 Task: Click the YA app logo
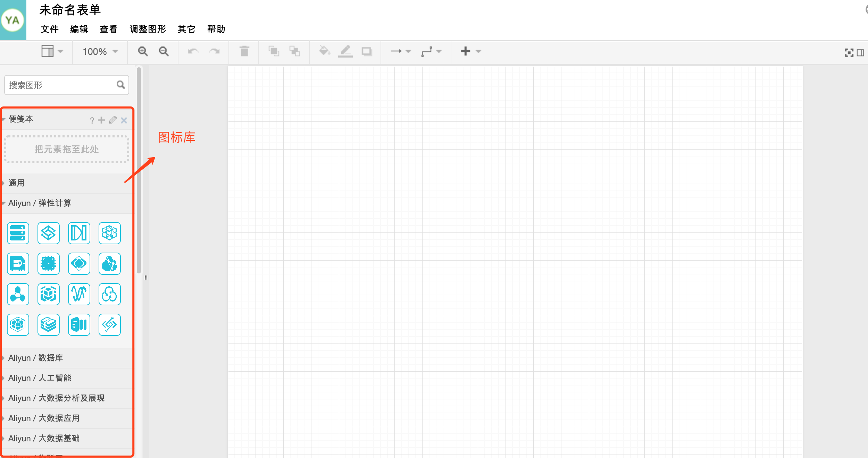(13, 20)
